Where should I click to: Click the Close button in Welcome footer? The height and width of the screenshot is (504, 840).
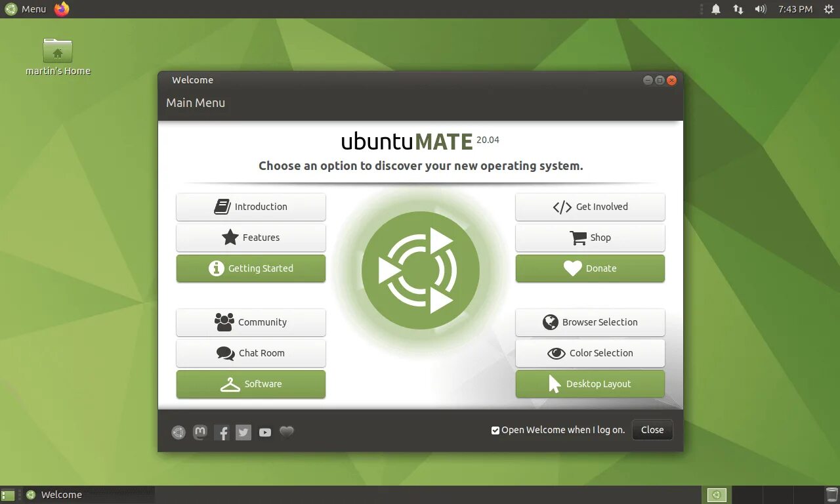pyautogui.click(x=652, y=430)
